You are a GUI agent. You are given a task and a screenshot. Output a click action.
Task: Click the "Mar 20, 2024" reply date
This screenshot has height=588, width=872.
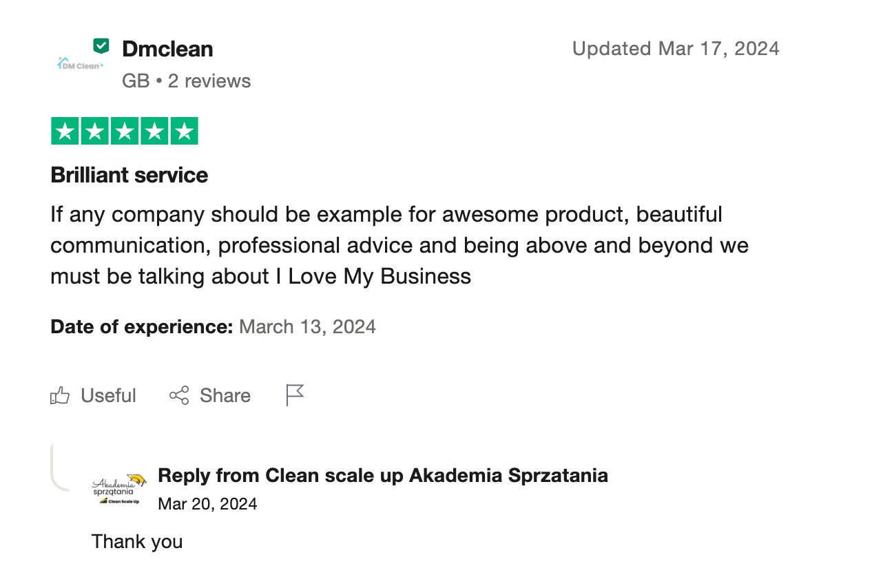(207, 504)
